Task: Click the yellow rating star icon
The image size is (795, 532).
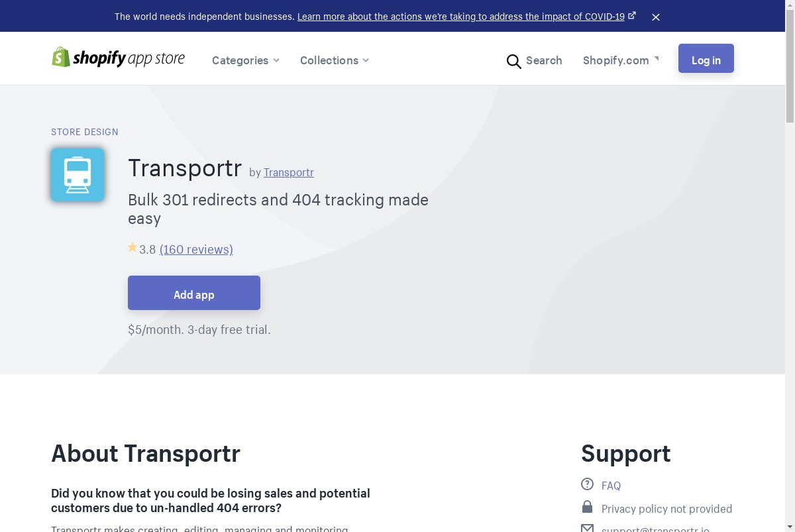Action: 132,248
